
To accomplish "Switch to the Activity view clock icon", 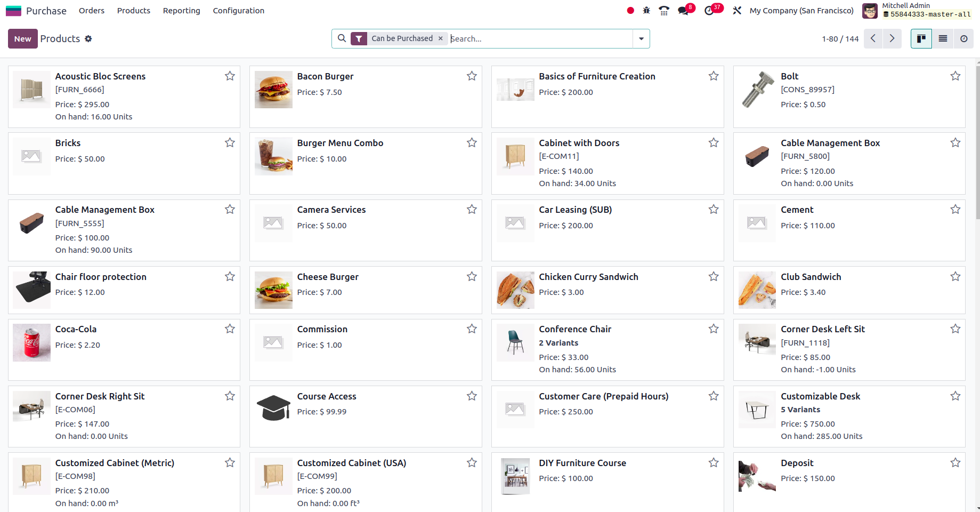I will coord(963,38).
